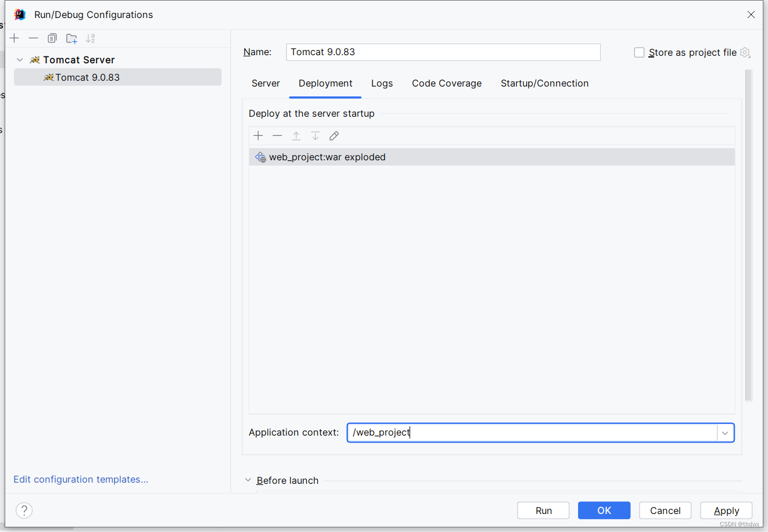Click the Deploy at the server startup label
Viewport: 768px width, 532px height.
311,113
